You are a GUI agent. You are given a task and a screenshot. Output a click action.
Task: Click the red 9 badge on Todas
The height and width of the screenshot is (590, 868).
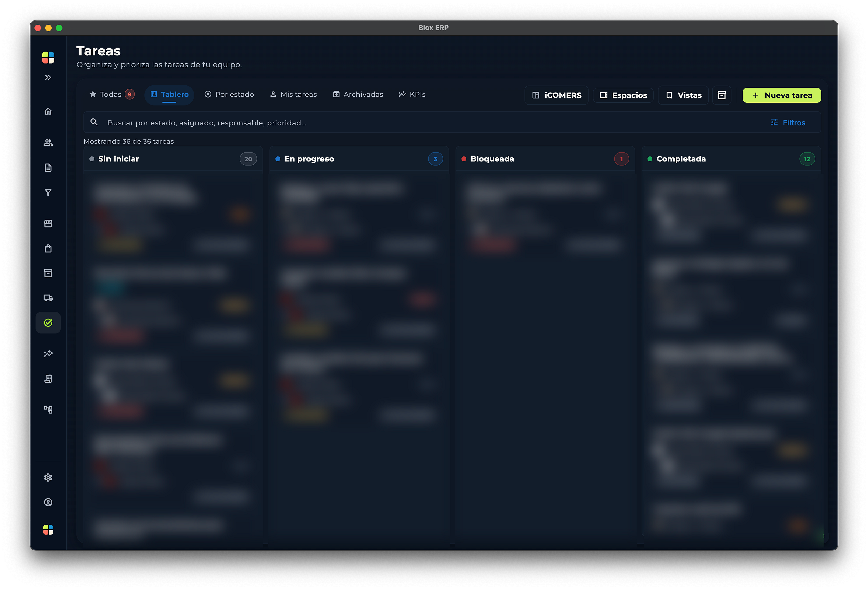tap(129, 94)
